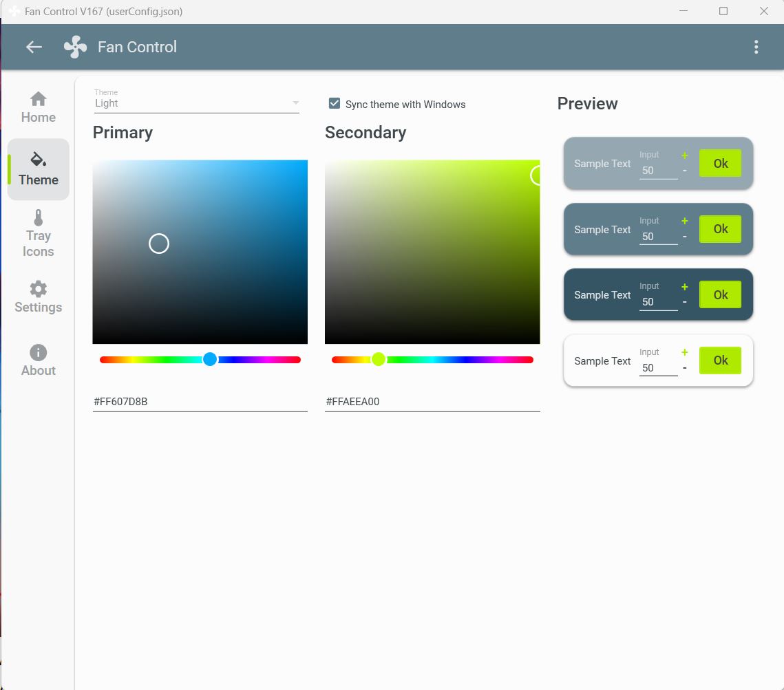Viewport: 784px width, 690px height.
Task: Edit the Secondary hex field #FFAEEA00
Action: 432,402
